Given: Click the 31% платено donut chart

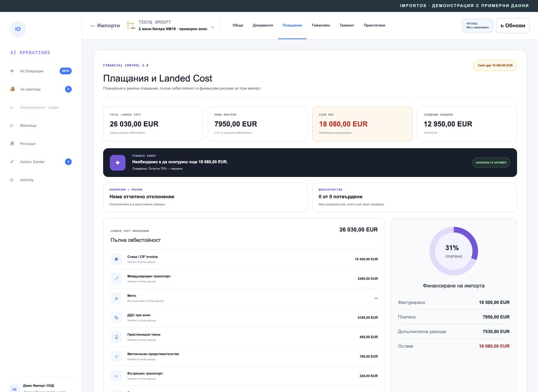Looking at the screenshot, I should click(x=454, y=251).
